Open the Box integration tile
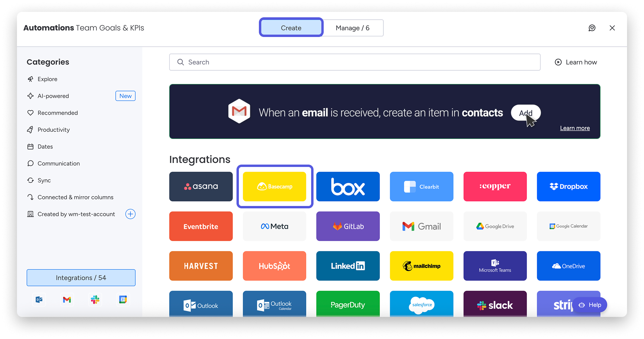644x339 pixels. pos(348,186)
